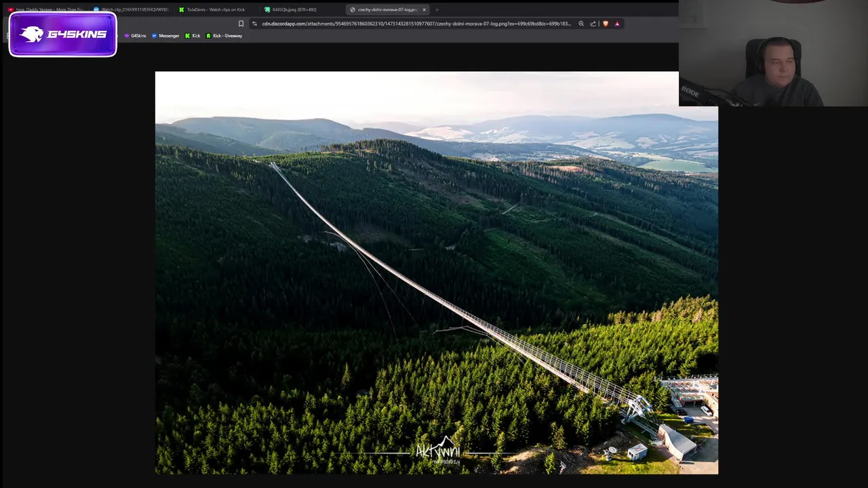The width and height of the screenshot is (868, 488).
Task: Click the bookmark page icon
Action: coord(241,24)
